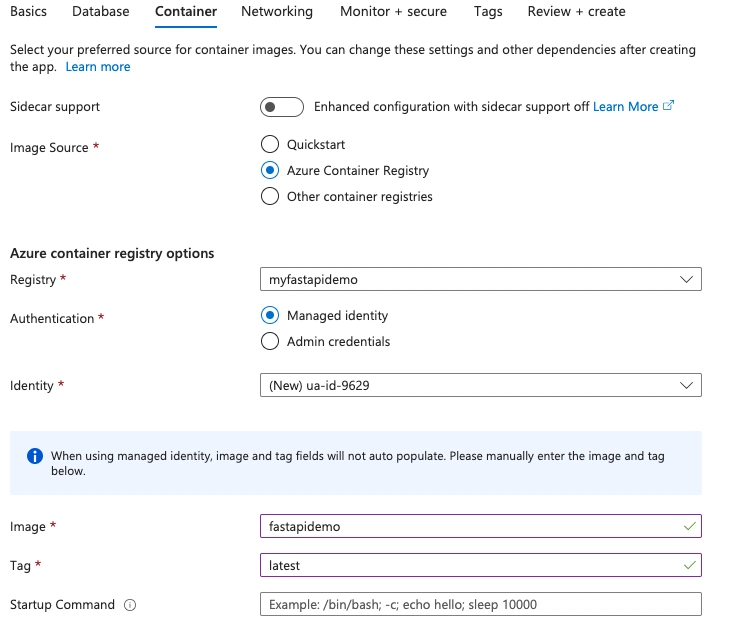Viewport: 739px width, 636px height.
Task: Toggle the Sidecar support switch
Action: (282, 107)
